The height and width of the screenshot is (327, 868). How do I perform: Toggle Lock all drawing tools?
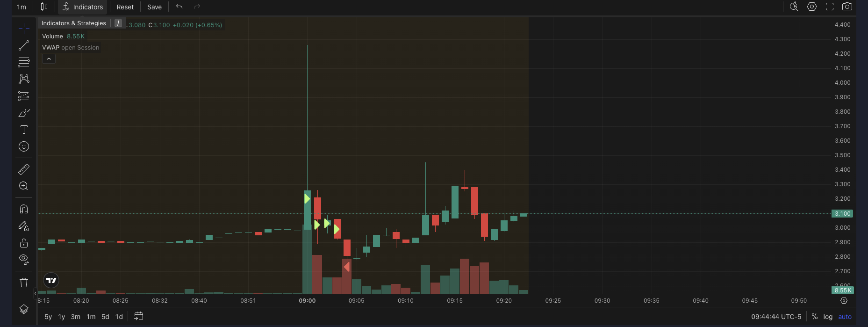coord(24,243)
